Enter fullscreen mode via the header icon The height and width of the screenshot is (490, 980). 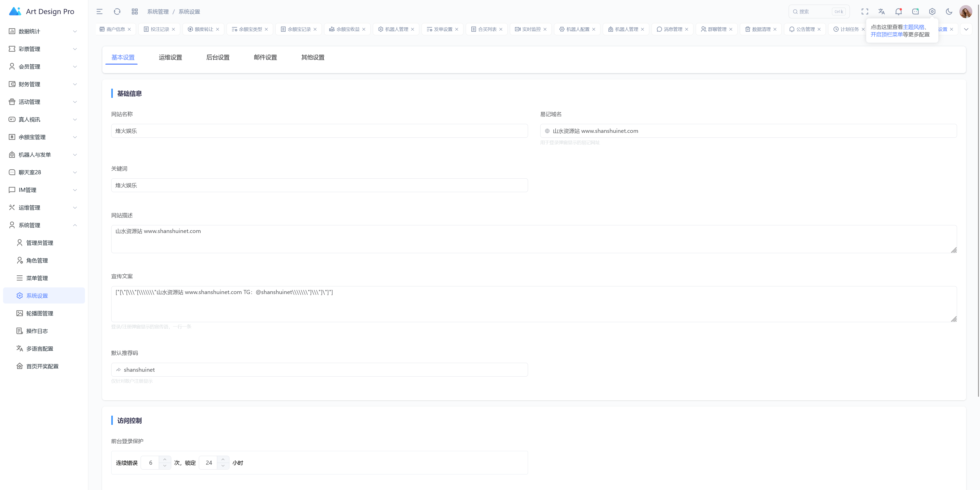pos(865,11)
